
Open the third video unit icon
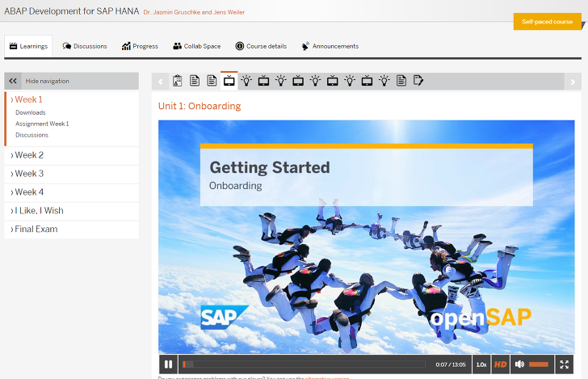298,81
